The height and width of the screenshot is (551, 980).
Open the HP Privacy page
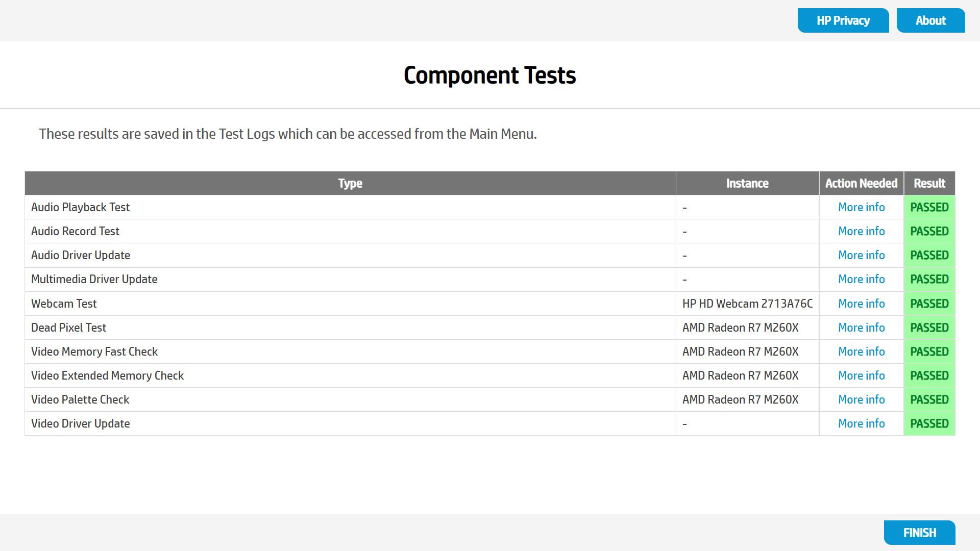point(843,20)
